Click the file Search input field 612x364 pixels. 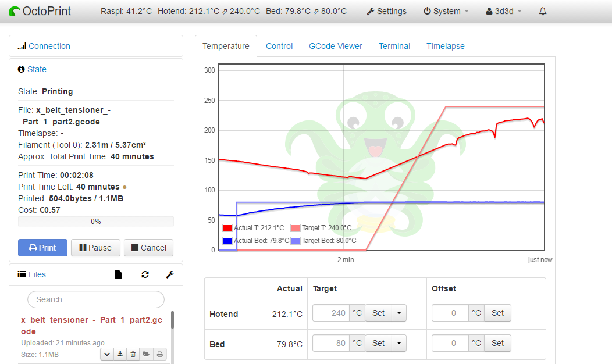click(x=96, y=299)
